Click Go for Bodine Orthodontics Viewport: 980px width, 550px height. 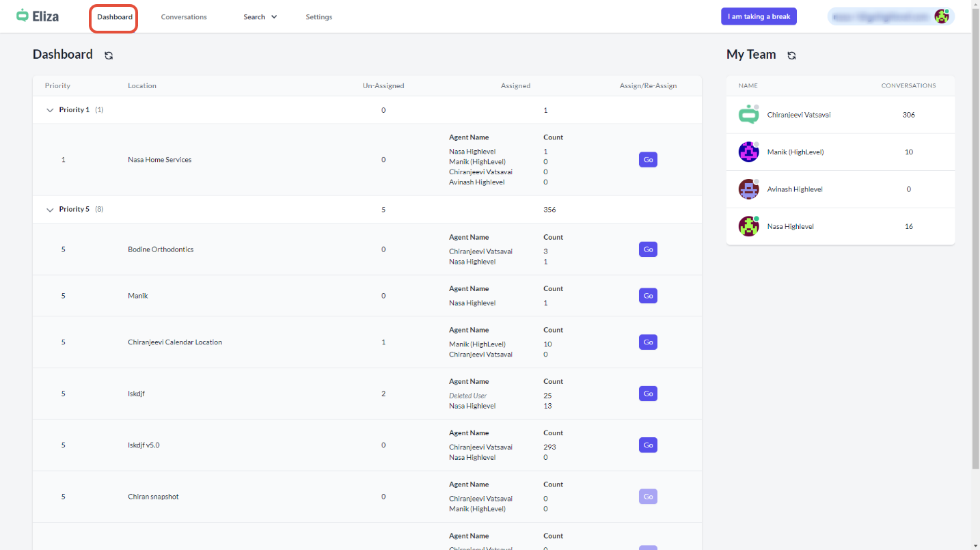[648, 249]
